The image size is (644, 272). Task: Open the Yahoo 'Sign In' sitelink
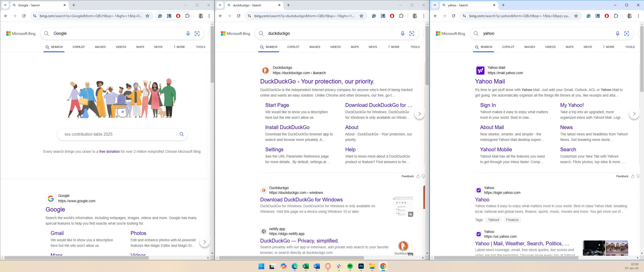[488, 105]
